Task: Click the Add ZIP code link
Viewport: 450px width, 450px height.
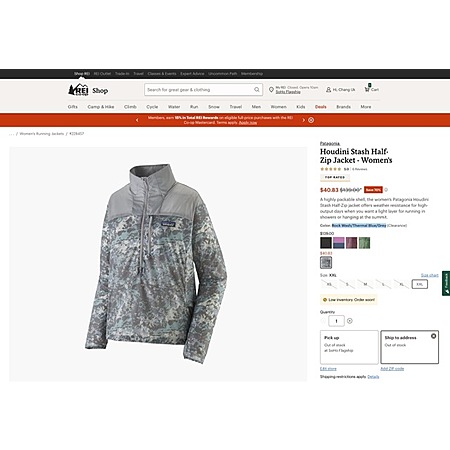Action: click(392, 369)
